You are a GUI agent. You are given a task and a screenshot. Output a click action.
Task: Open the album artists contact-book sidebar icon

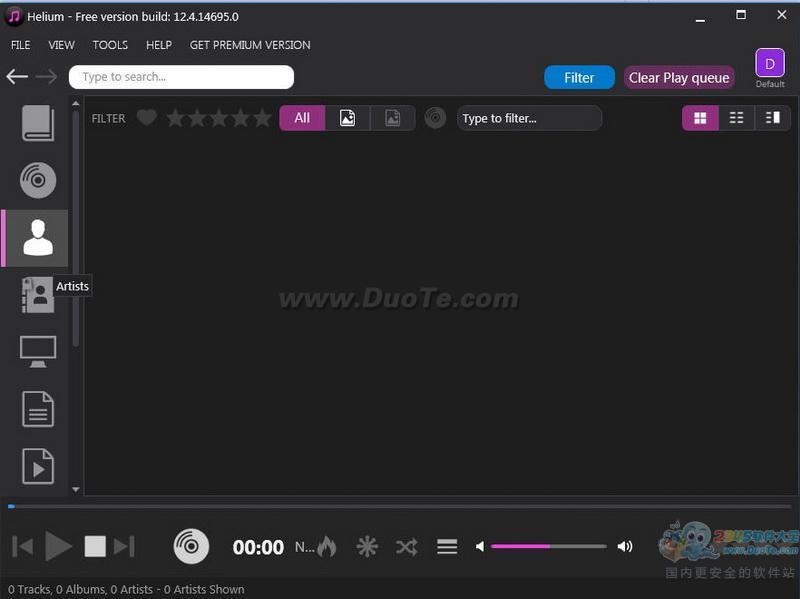(x=38, y=295)
